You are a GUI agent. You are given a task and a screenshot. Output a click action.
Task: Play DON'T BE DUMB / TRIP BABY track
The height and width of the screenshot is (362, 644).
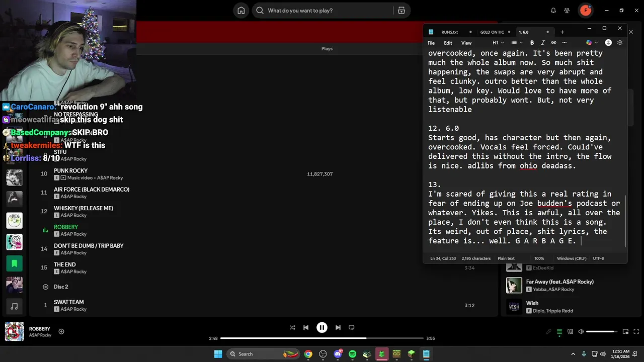89,246
